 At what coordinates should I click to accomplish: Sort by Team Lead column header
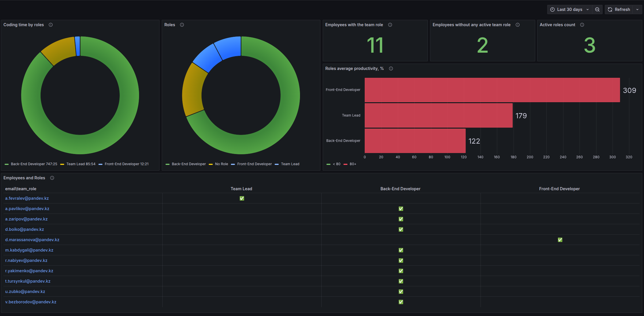[241, 189]
